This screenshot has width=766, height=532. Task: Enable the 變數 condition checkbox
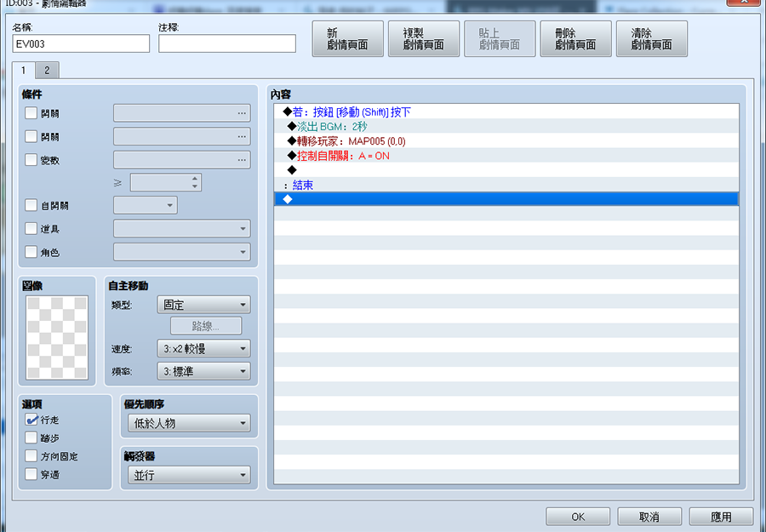[x=31, y=160]
